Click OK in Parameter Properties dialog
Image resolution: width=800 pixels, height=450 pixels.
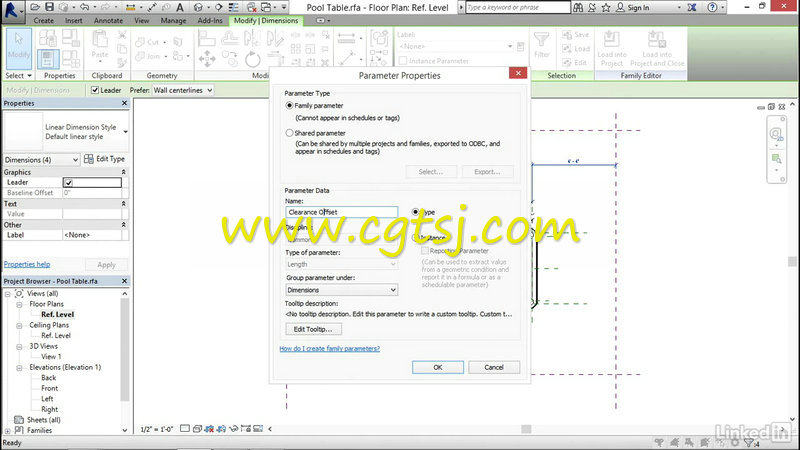[438, 367]
